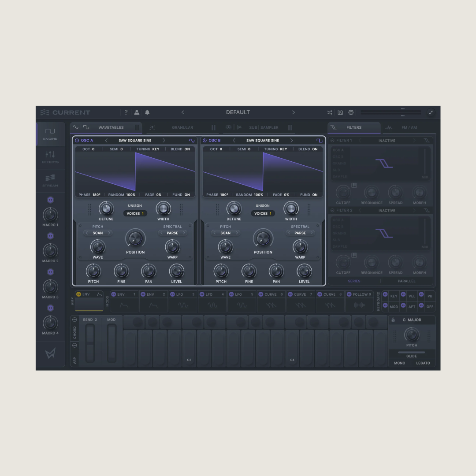Toggle OSC A power button

click(x=77, y=141)
